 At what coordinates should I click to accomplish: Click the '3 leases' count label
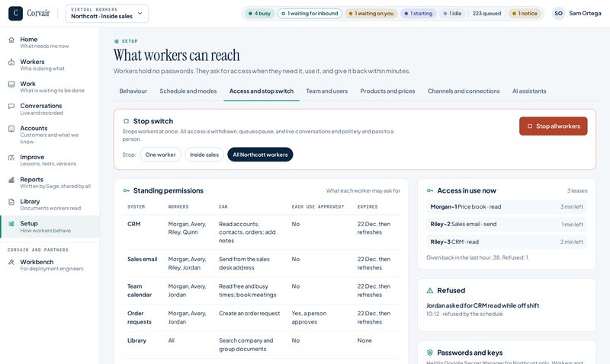(577, 190)
